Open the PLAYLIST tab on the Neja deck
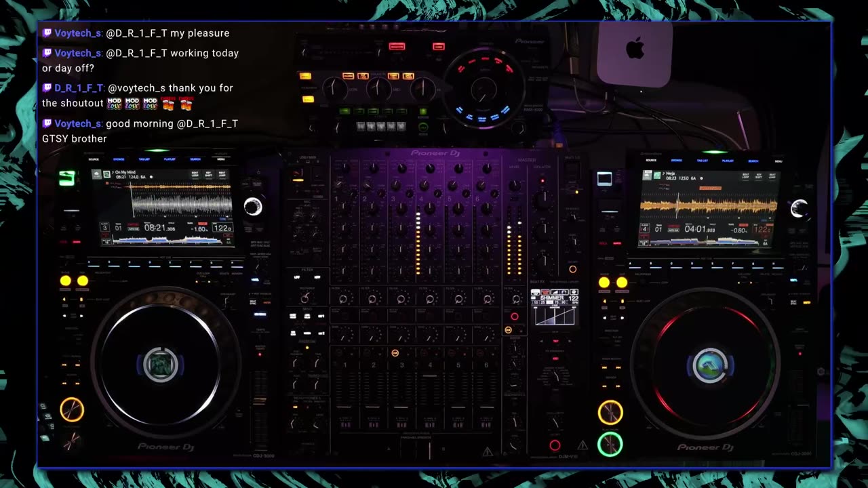 (728, 161)
